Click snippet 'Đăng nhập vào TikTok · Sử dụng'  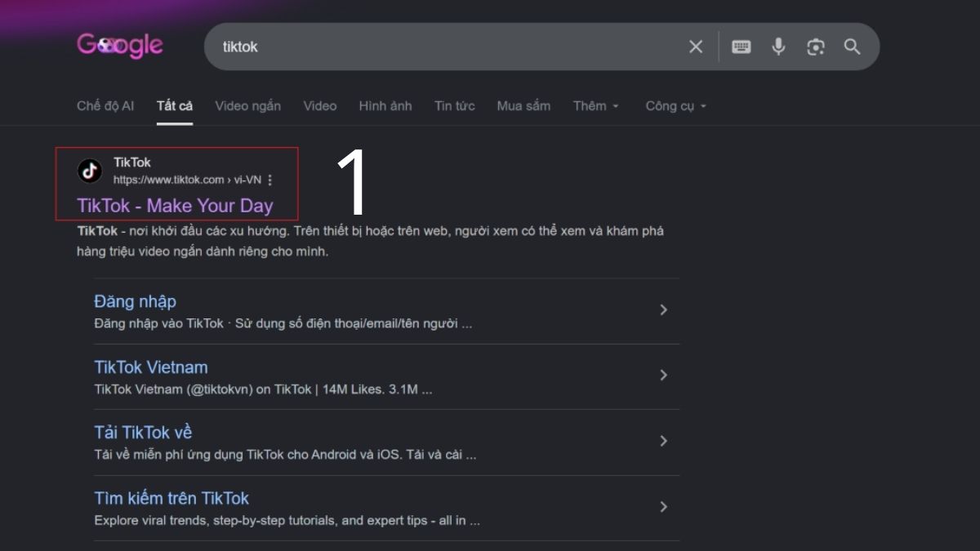click(x=283, y=323)
